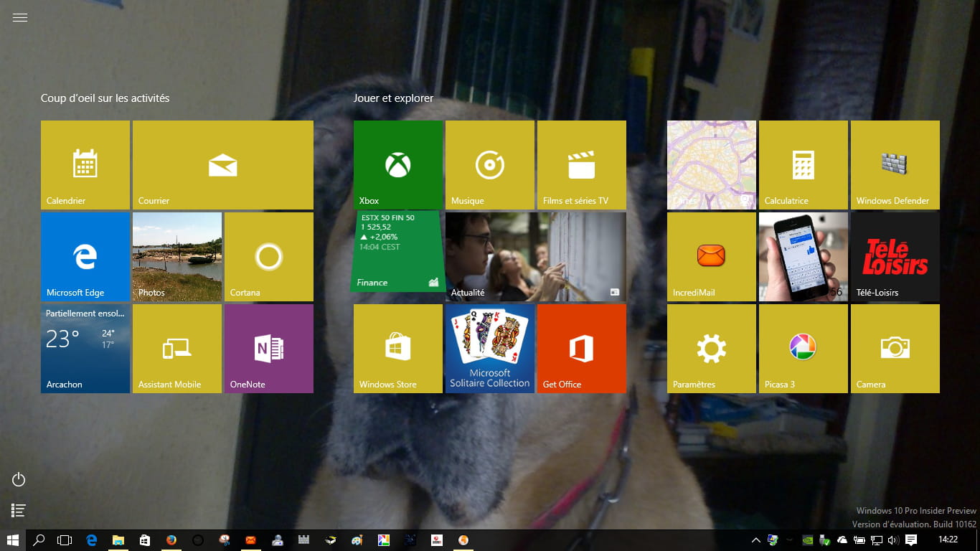Open the Photos tile
Image resolution: width=980 pixels, height=551 pixels.
tap(177, 257)
